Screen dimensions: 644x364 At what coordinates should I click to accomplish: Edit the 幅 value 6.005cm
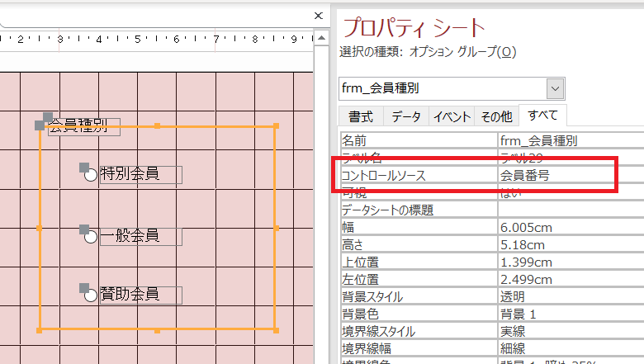(x=571, y=227)
